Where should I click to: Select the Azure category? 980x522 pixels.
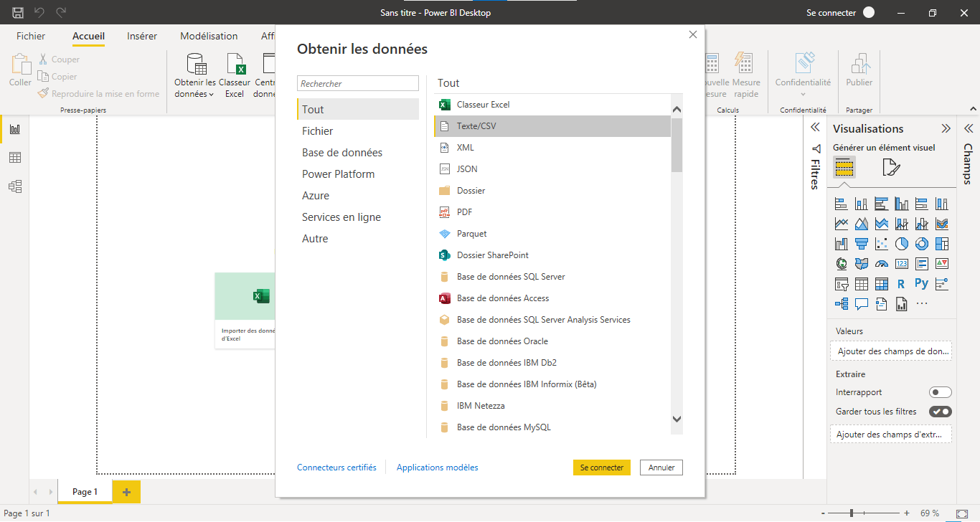pyautogui.click(x=358, y=196)
